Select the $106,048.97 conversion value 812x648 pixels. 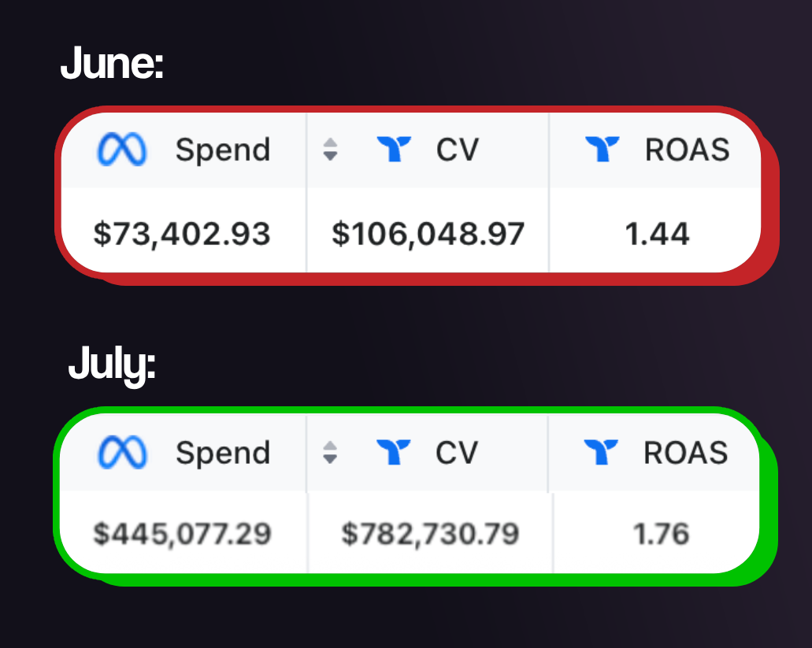tap(428, 234)
